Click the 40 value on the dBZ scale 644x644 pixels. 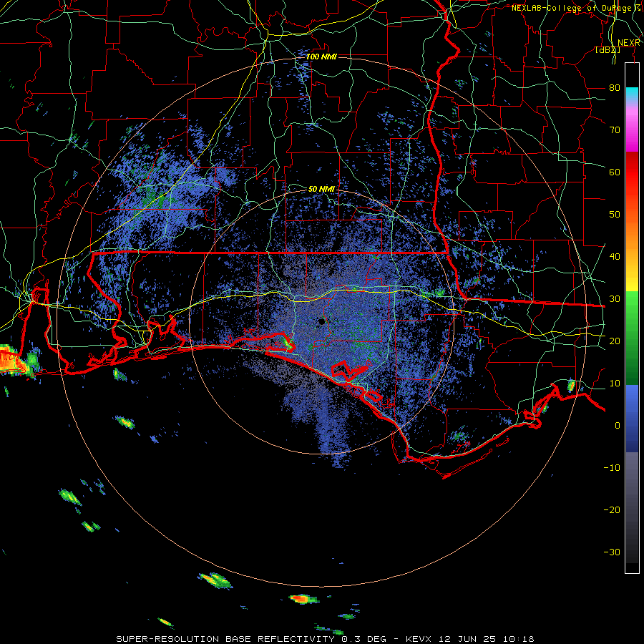pos(615,257)
